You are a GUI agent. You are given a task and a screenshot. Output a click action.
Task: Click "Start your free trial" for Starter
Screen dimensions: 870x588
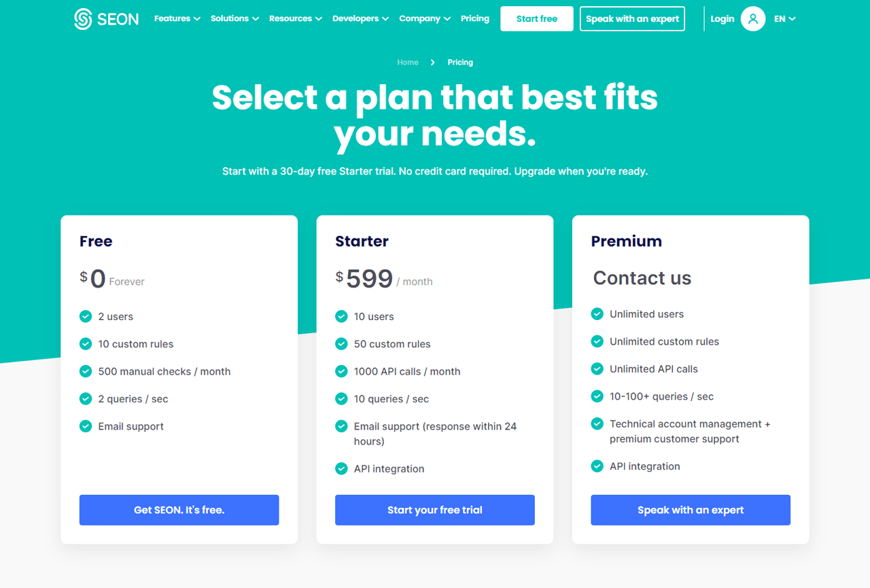(x=434, y=510)
